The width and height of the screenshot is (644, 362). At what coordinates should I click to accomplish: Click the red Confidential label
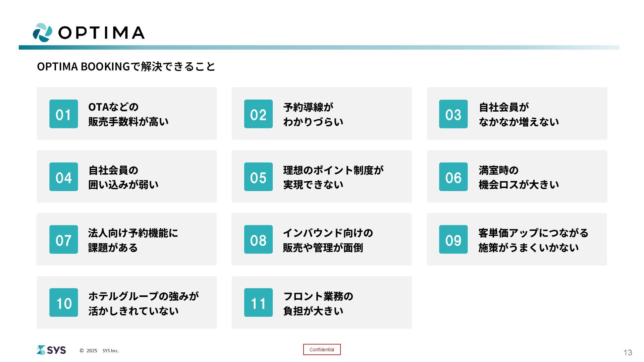pyautogui.click(x=322, y=350)
